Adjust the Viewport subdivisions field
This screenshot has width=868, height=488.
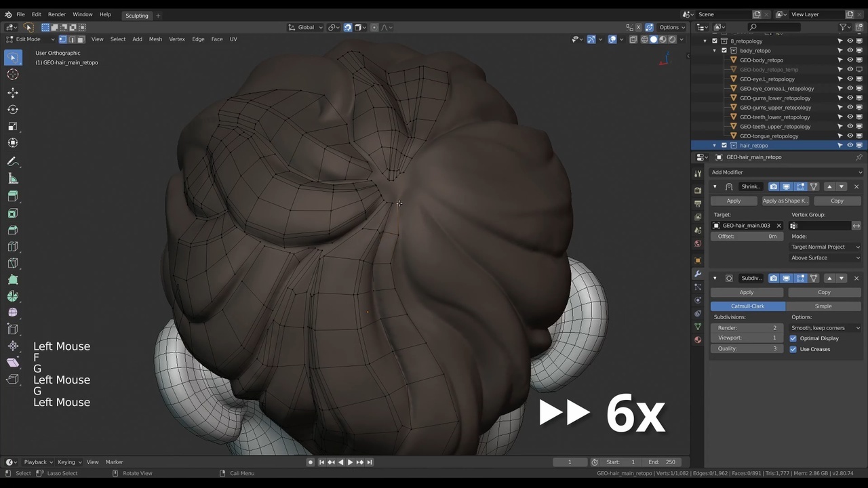click(x=746, y=338)
